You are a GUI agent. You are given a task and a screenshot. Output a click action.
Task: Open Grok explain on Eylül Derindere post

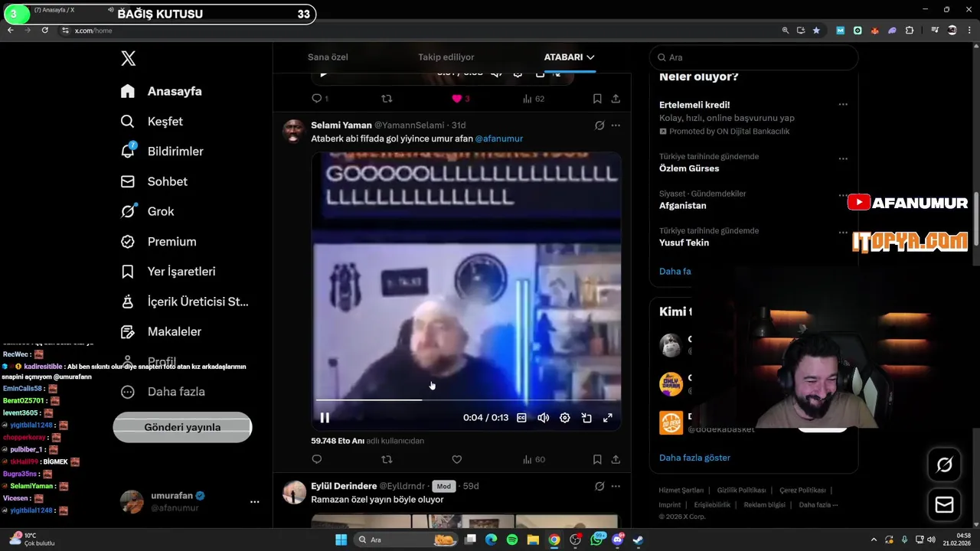tap(599, 486)
